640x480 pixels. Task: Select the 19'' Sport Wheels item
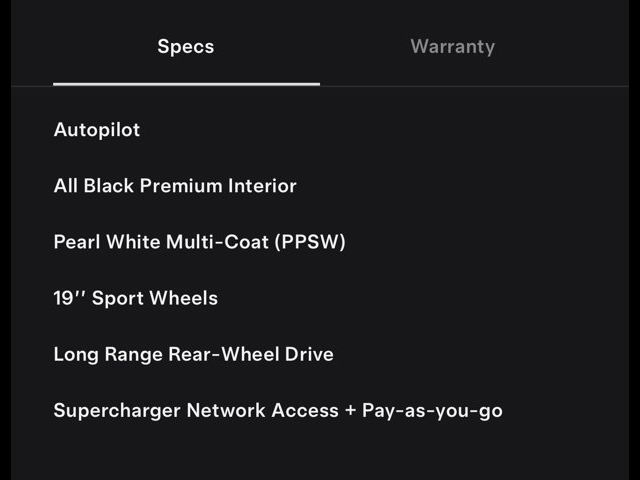point(135,298)
